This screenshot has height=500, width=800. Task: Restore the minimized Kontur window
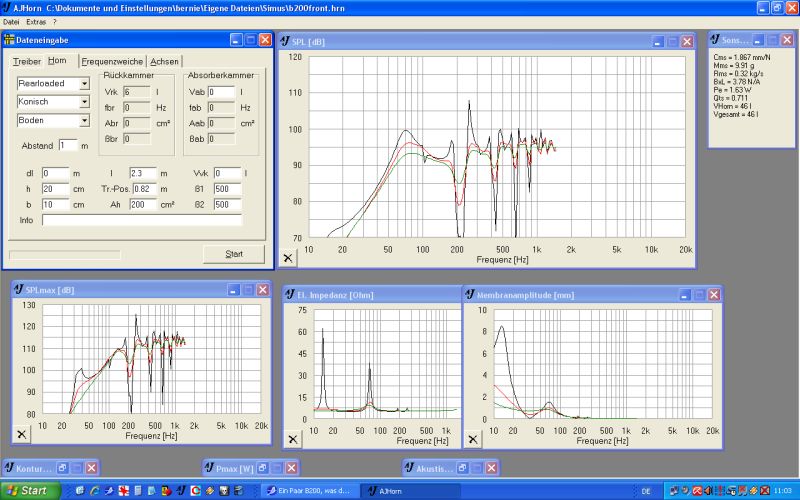61,468
